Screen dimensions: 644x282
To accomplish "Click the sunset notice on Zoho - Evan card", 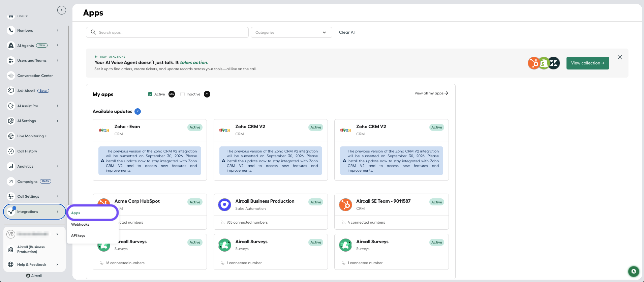I will coord(150,161).
